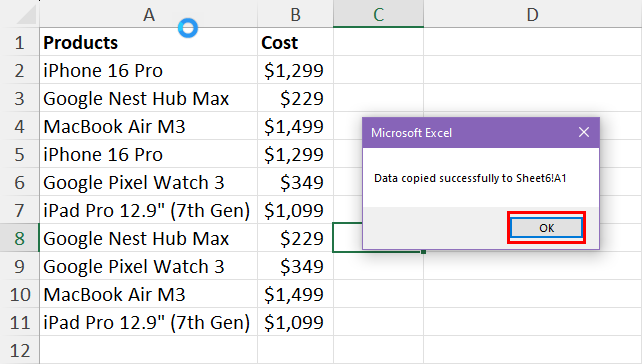
Task: Select $229 cost in row 3
Action: tap(295, 98)
